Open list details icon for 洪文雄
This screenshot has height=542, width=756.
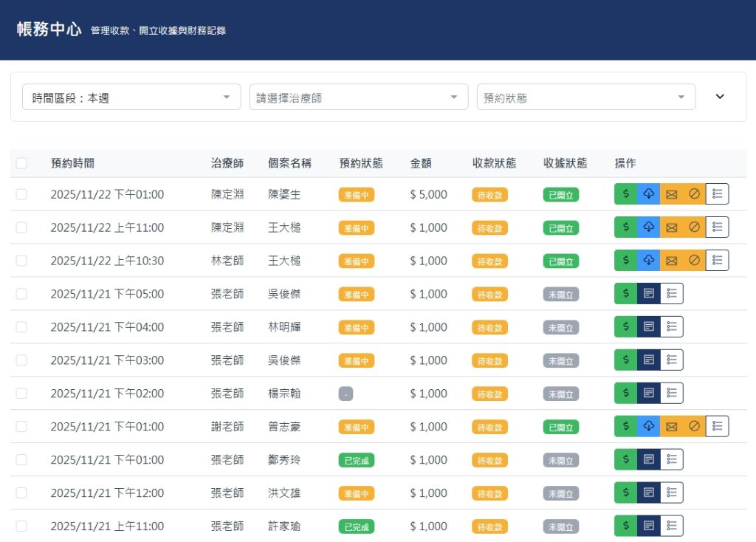coord(672,493)
